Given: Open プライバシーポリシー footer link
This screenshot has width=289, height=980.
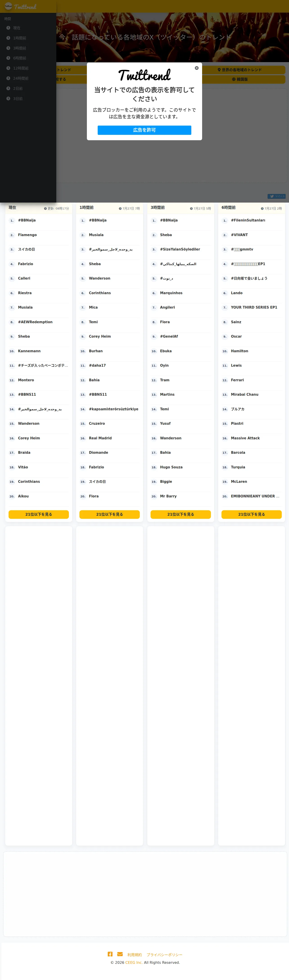Looking at the screenshot, I should click(165, 955).
